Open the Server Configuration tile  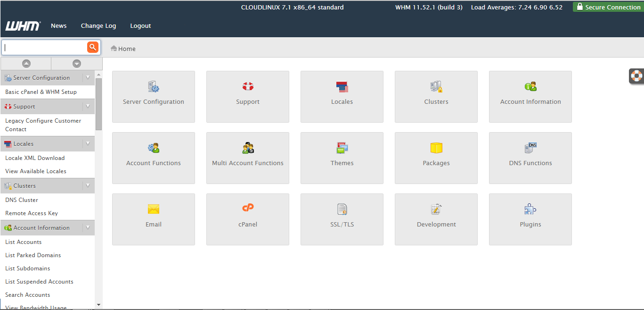[153, 97]
